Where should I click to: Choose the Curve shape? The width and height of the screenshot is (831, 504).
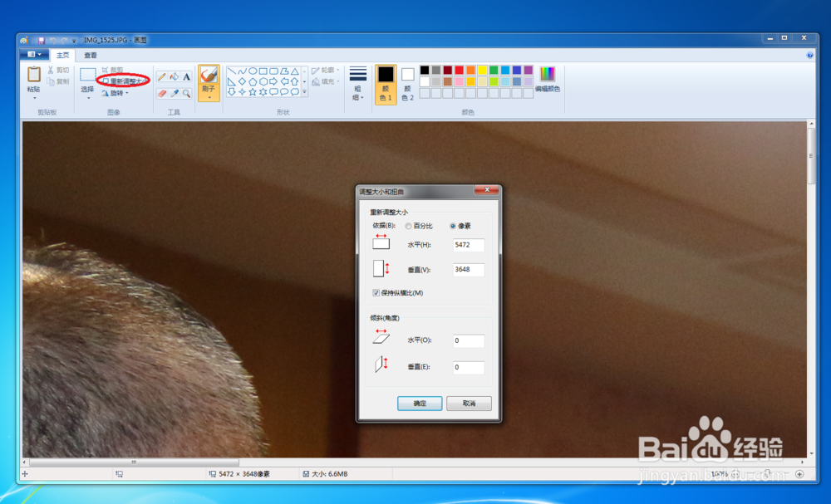click(242, 71)
